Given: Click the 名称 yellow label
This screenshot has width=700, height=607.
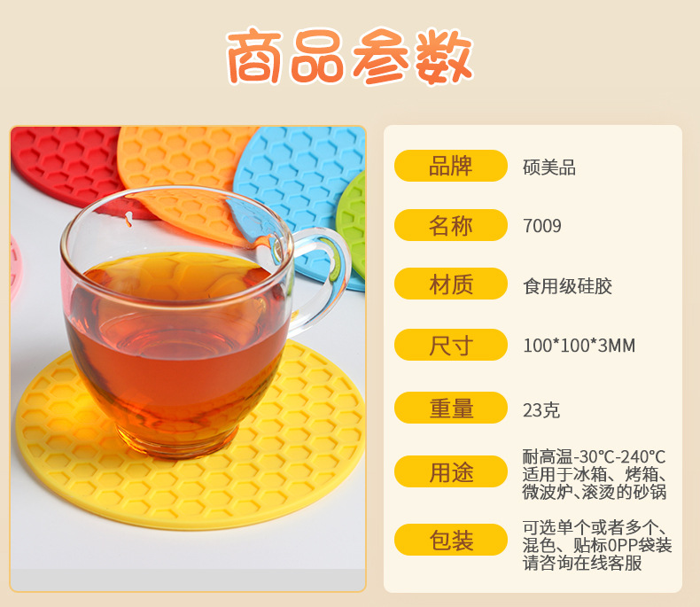Looking at the screenshot, I should 451,225.
